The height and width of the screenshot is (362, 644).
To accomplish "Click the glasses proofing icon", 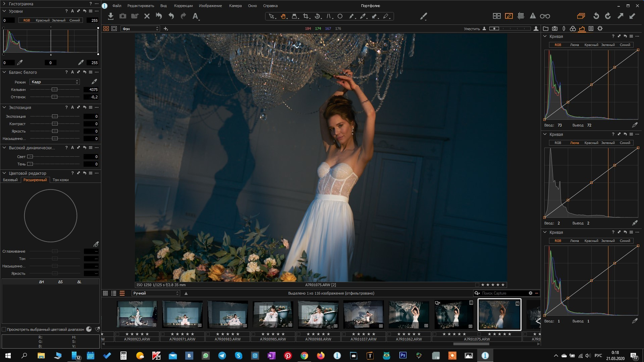I will point(545,16).
